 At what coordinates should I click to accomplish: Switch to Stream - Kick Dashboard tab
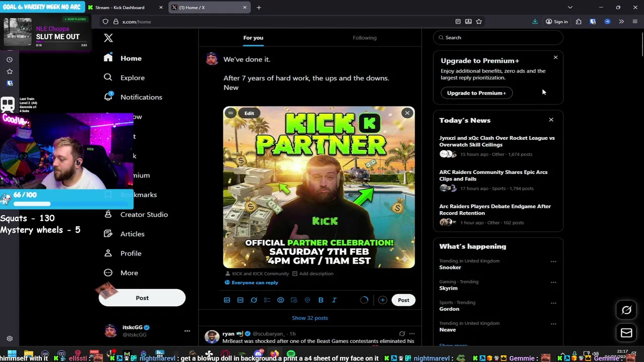coord(126,8)
